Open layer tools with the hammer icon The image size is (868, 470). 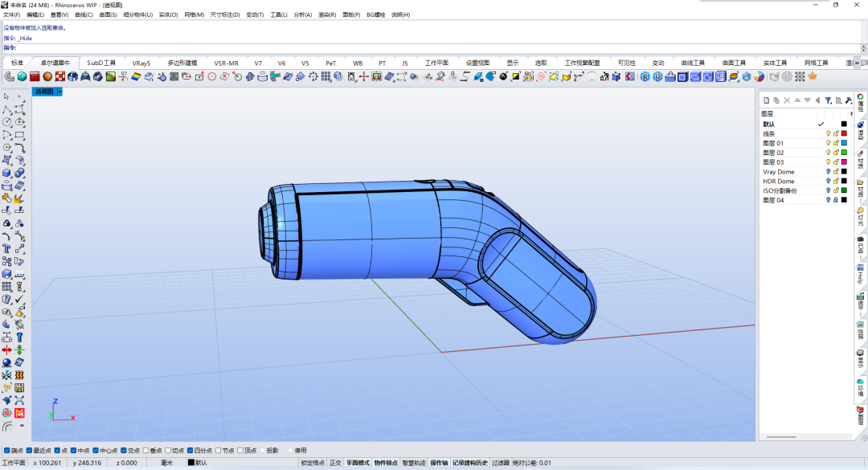(x=849, y=100)
